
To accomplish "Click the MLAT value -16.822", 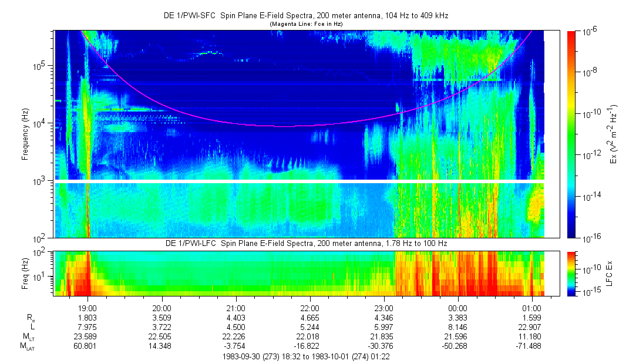I will [x=307, y=346].
